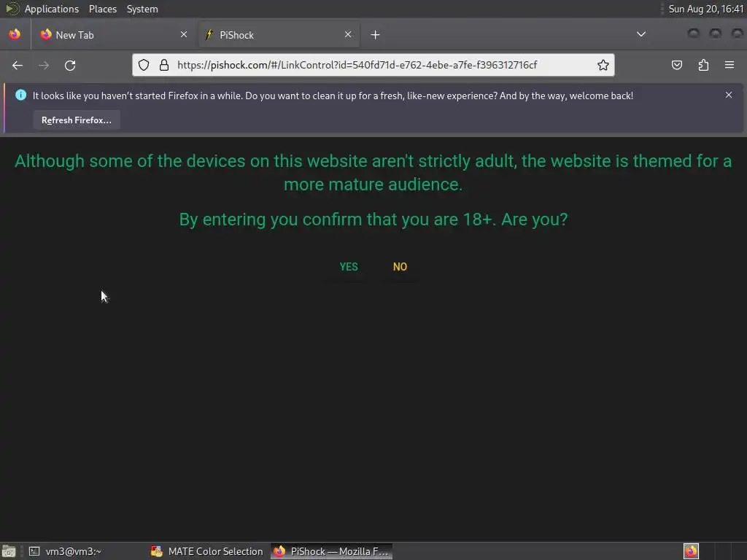Click the Refresh Firefox… button
The image size is (747, 560).
pos(76,120)
